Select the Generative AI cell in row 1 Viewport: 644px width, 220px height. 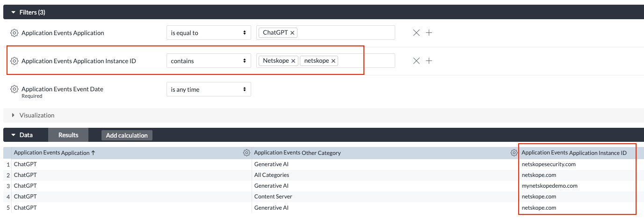(271, 164)
